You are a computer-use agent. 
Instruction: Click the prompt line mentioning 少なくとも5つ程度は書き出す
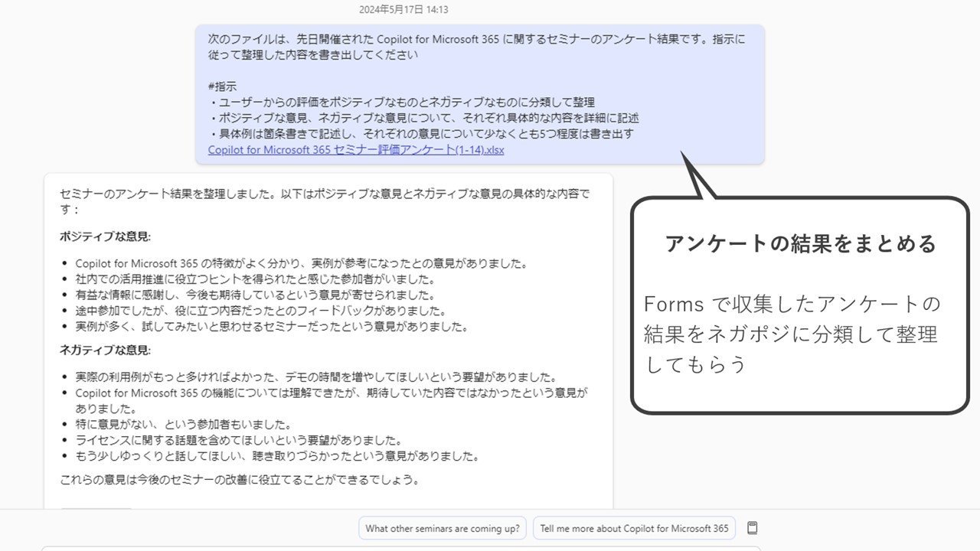[x=421, y=134]
